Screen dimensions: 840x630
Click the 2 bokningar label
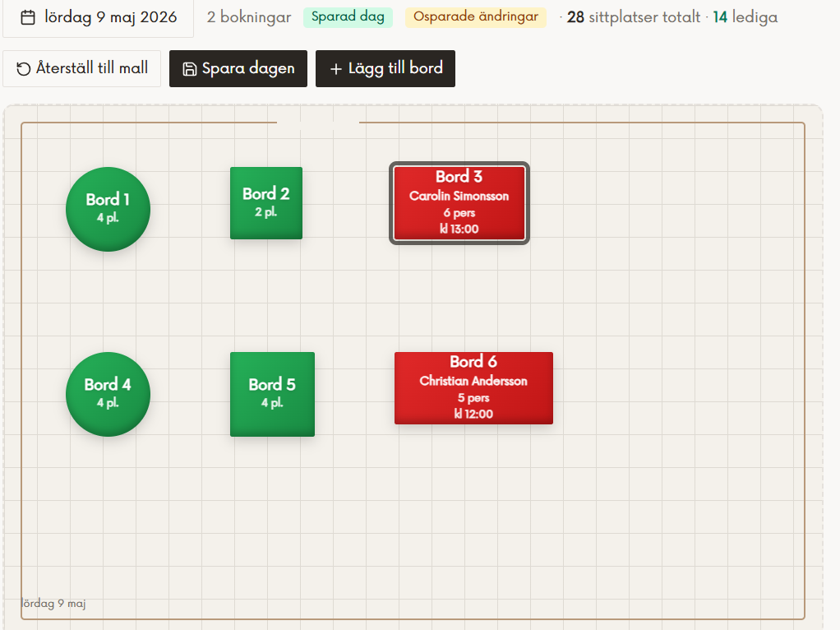[x=249, y=17]
